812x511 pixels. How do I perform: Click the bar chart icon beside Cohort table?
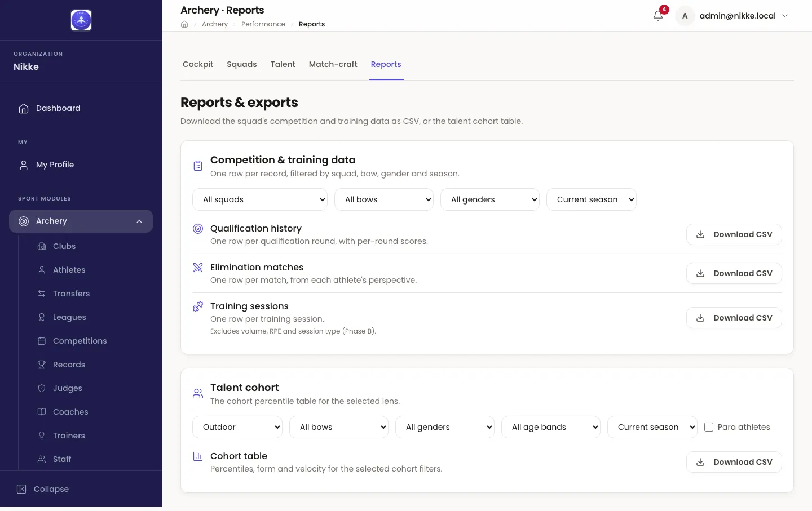point(198,456)
